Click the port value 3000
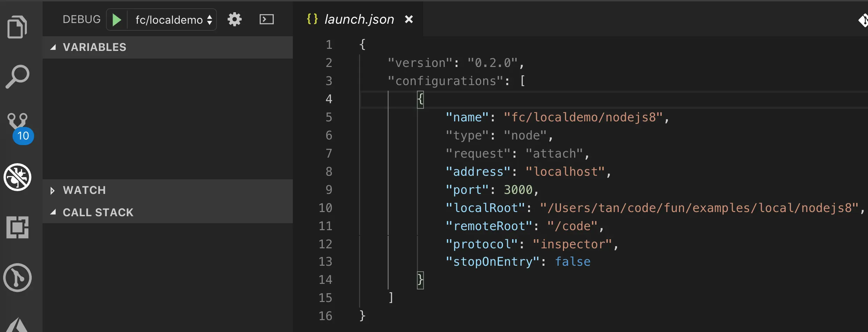Screen dimensions: 868x332 tap(518, 190)
